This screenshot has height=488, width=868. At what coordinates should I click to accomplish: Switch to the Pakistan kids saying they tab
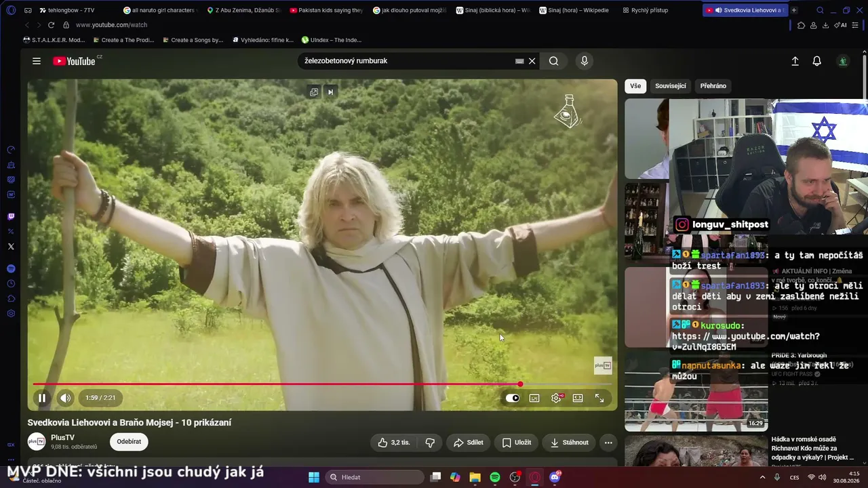coord(325,10)
